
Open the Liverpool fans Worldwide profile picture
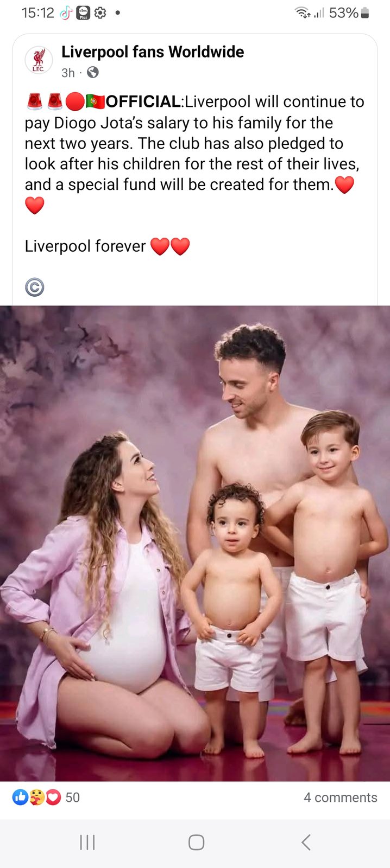point(39,60)
